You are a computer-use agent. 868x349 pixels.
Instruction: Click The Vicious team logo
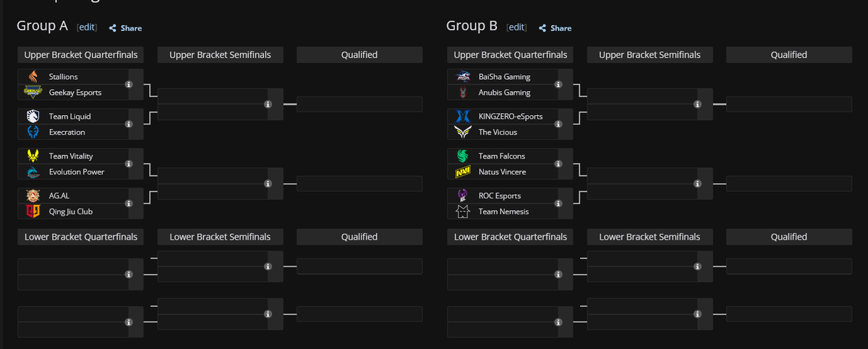point(463,133)
